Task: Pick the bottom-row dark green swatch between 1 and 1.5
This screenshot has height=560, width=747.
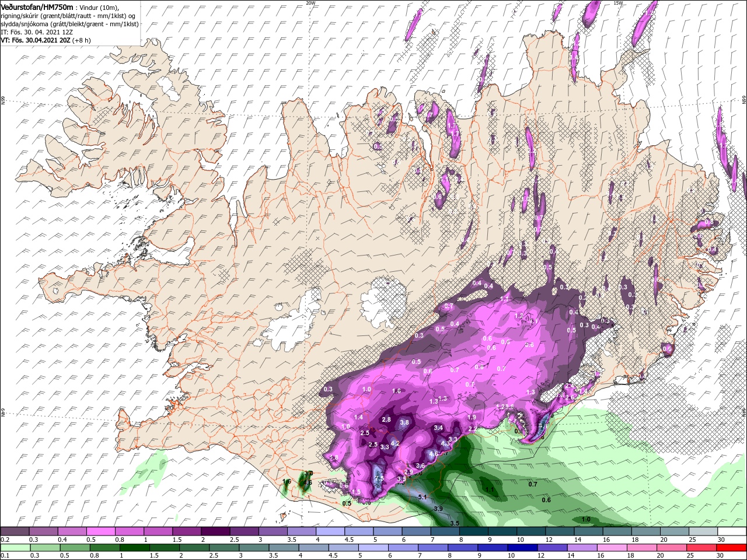Action: point(134,548)
